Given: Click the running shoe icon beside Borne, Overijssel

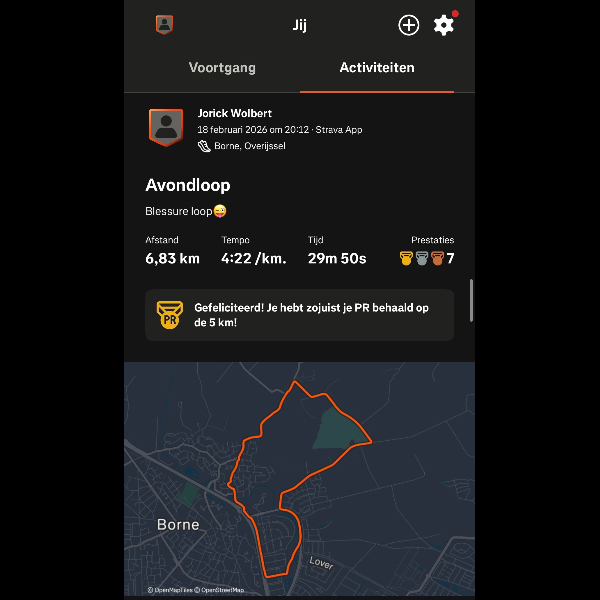Looking at the screenshot, I should pos(204,146).
